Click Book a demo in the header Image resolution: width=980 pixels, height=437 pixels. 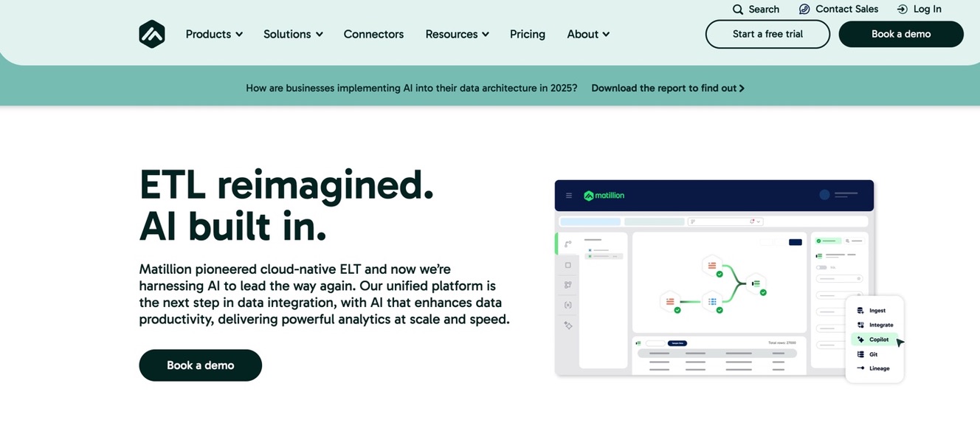click(x=901, y=34)
